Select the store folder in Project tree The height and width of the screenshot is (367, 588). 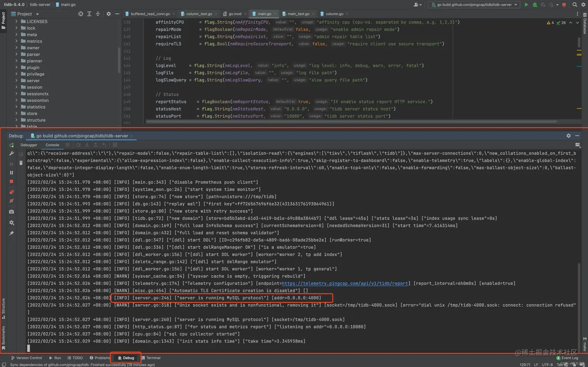coord(32,114)
